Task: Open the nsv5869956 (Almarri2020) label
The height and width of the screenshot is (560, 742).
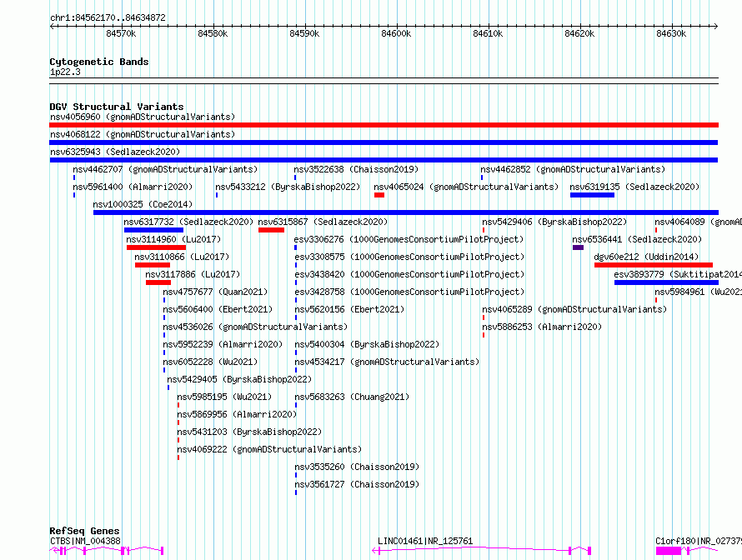Action: [237, 414]
